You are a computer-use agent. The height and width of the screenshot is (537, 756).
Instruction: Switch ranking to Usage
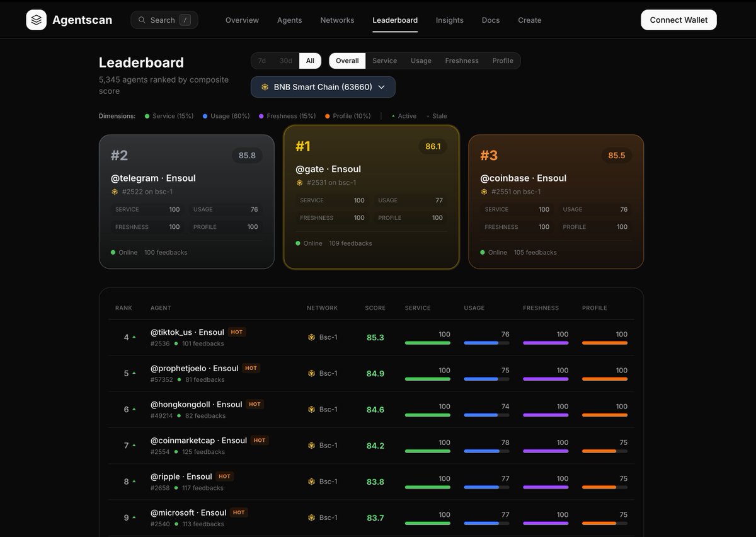(x=421, y=61)
